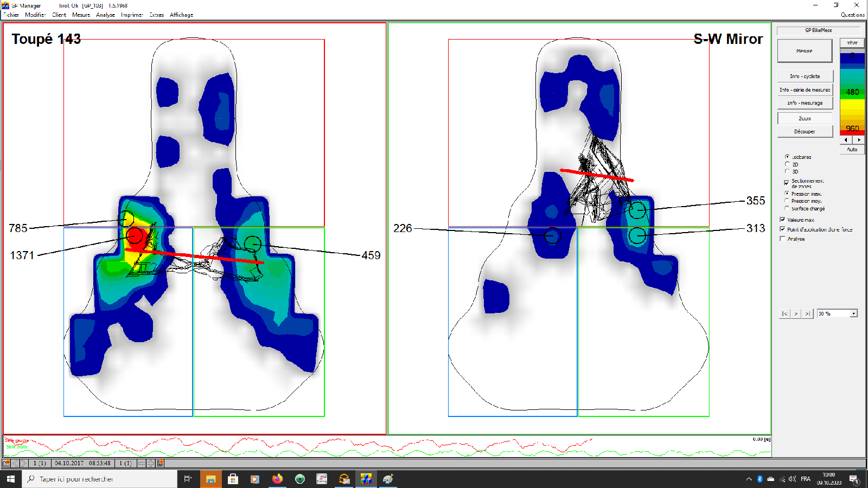Decrease pressure scale with left arrow
Viewport: 868px width, 488px height.
pyautogui.click(x=846, y=140)
